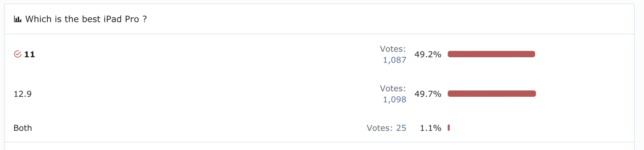644x150 pixels.
Task: Click the 49.7% result bar
Action: tap(492, 94)
